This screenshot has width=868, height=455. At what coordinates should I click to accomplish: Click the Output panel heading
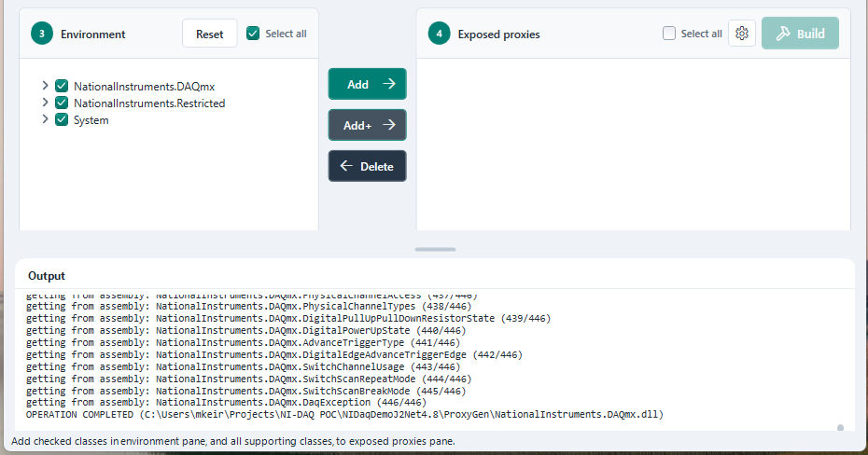coord(47,276)
